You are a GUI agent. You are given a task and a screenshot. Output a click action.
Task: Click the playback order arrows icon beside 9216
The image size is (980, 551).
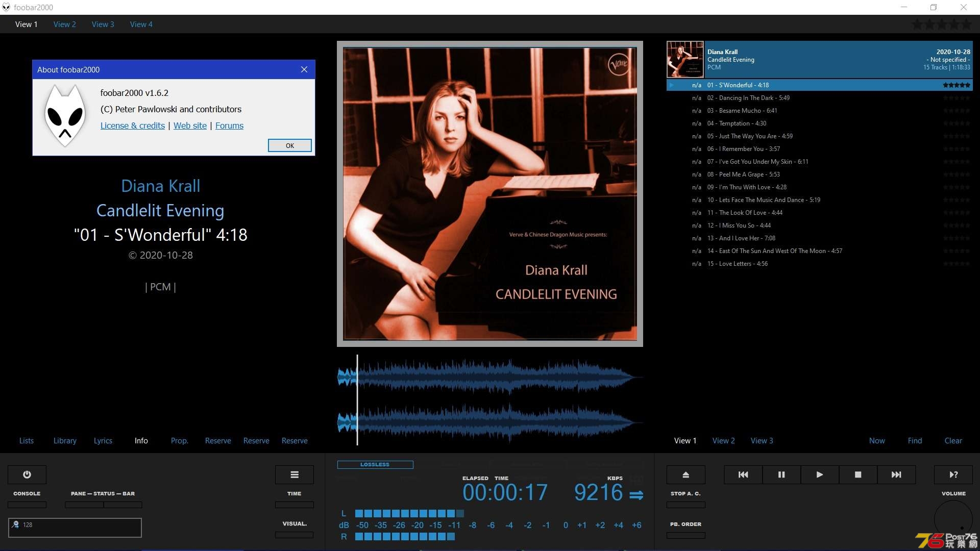tap(636, 495)
